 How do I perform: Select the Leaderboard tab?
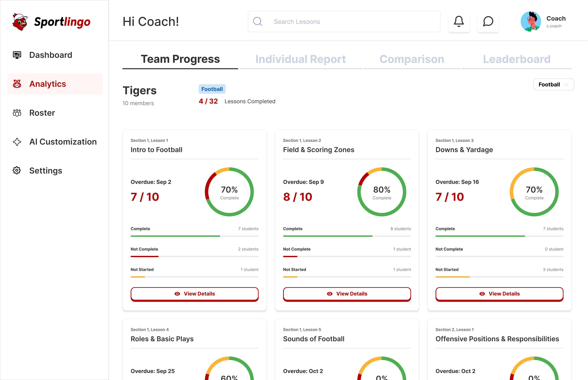point(516,59)
